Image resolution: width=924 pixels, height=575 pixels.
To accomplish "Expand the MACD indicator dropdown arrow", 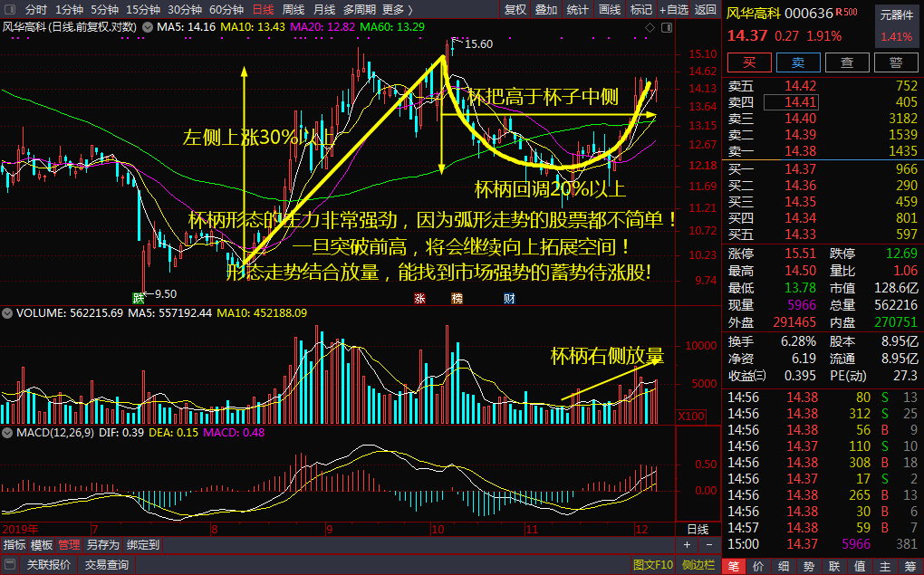I will (x=8, y=434).
